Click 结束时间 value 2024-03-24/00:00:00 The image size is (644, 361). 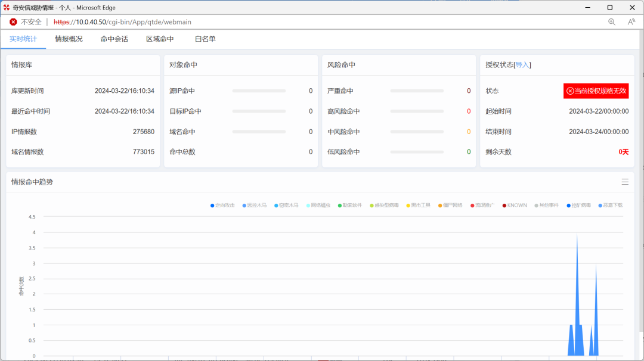599,132
